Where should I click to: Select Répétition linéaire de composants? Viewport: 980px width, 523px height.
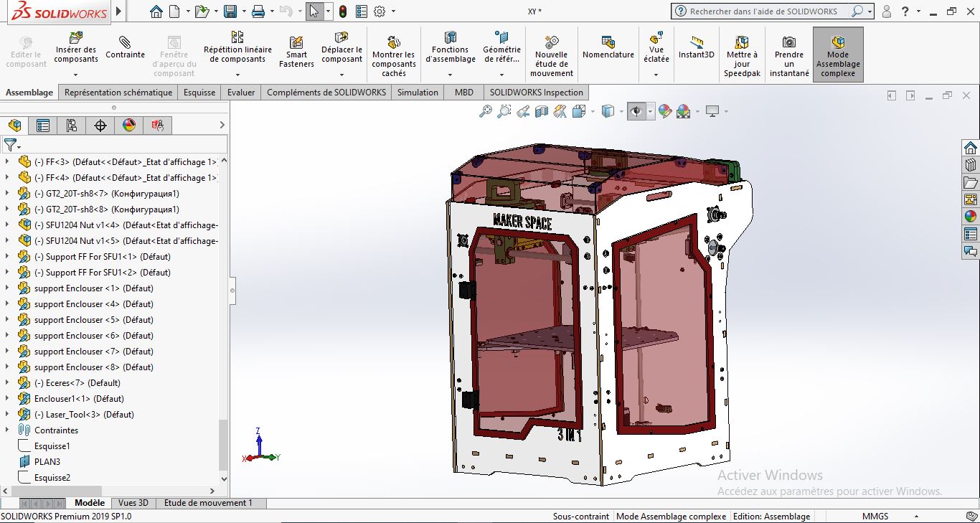(x=237, y=47)
